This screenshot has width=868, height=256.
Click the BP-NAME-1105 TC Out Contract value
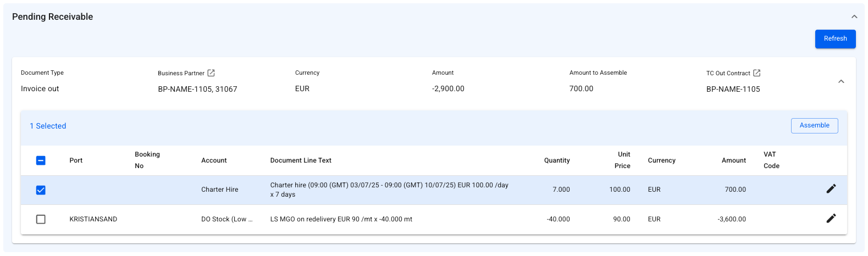point(733,89)
